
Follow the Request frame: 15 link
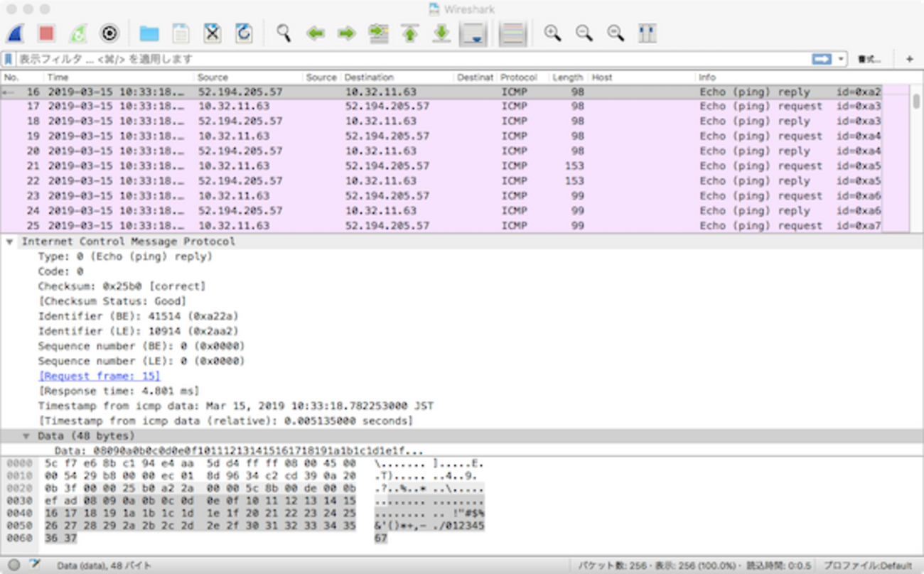click(x=100, y=376)
